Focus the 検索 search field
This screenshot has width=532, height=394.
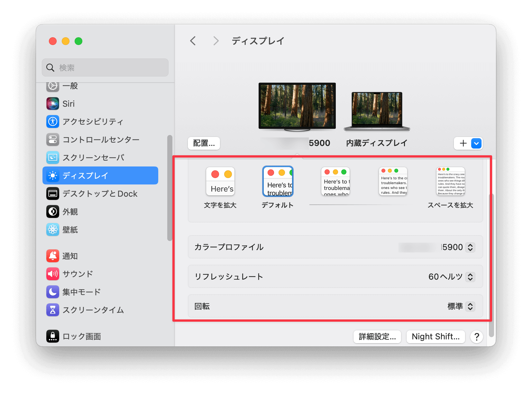pyautogui.click(x=105, y=67)
